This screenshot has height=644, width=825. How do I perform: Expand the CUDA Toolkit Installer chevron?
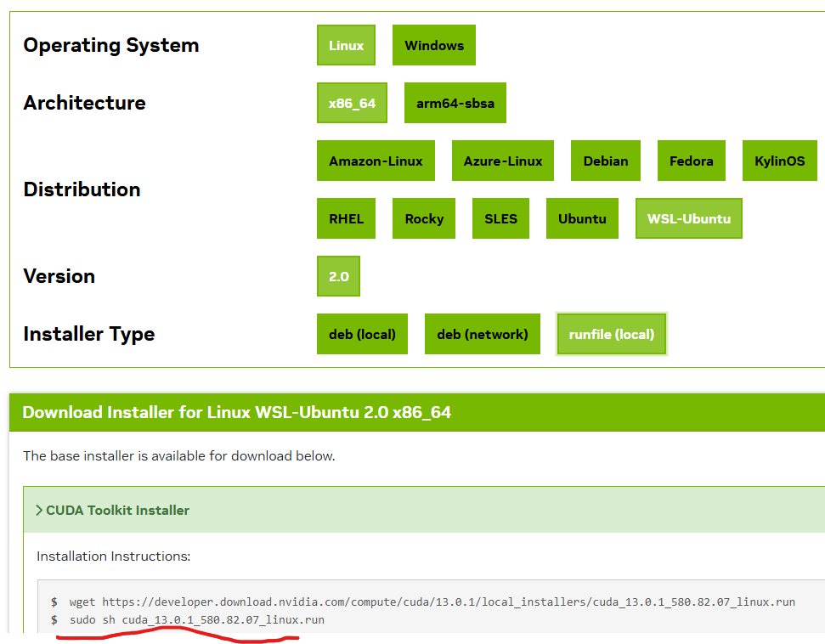point(39,511)
